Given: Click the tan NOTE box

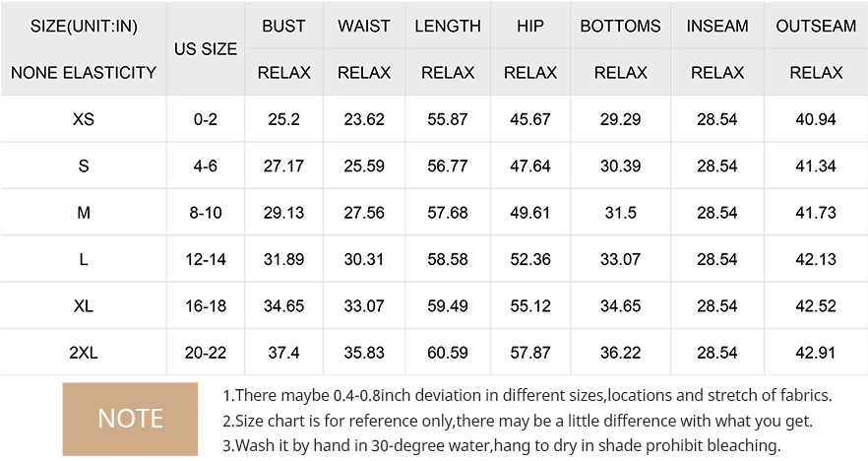Looking at the screenshot, I should 130,419.
